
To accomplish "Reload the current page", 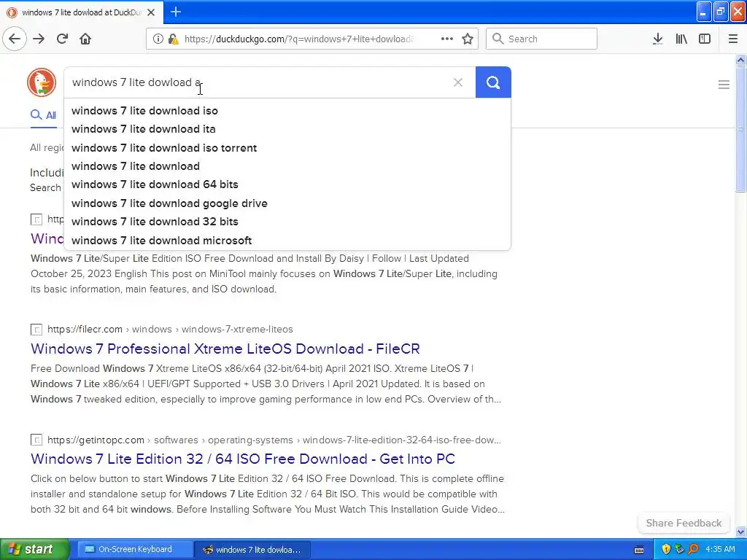I will [62, 39].
